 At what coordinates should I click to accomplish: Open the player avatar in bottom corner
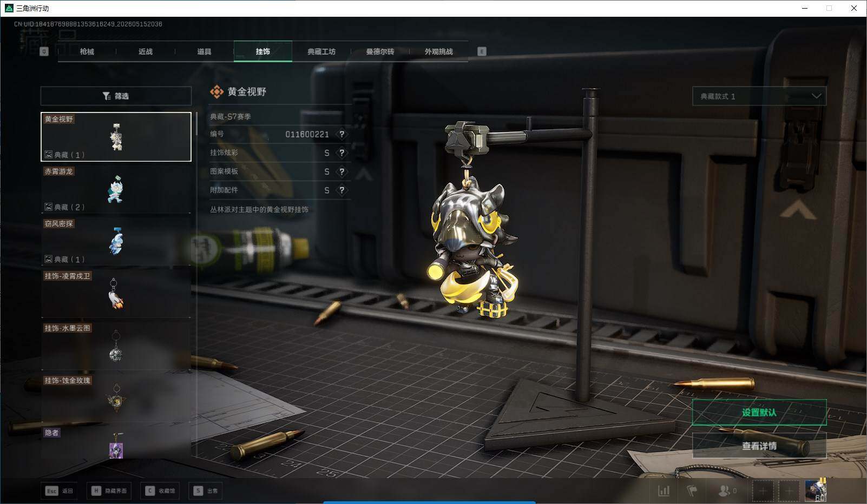(816, 490)
